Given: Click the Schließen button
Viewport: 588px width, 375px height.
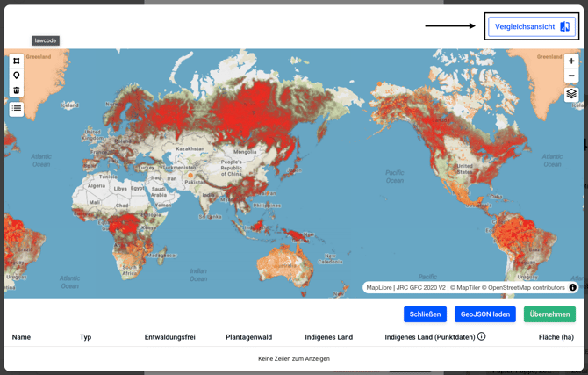Looking at the screenshot, I should (425, 314).
